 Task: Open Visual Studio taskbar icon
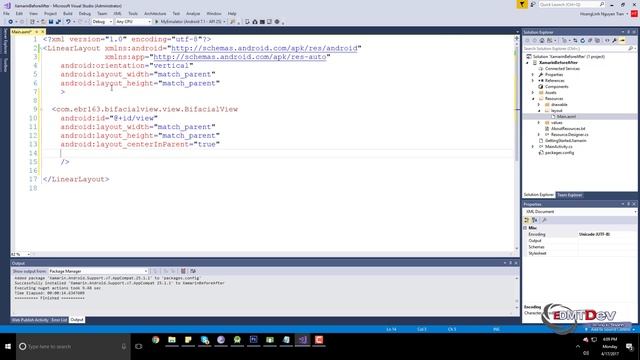[302, 340]
